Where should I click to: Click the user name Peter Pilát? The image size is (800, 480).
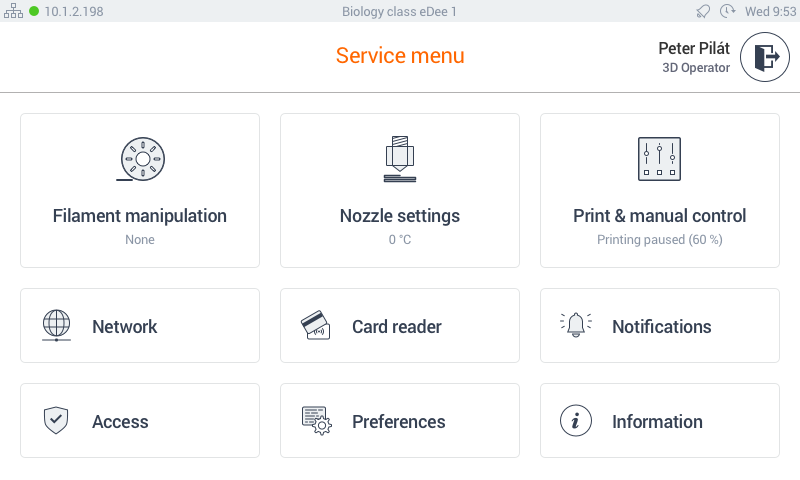[x=694, y=48]
